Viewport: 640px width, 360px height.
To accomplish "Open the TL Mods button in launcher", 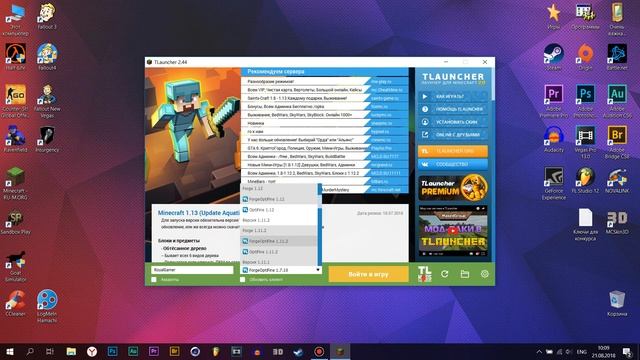I will (424, 274).
